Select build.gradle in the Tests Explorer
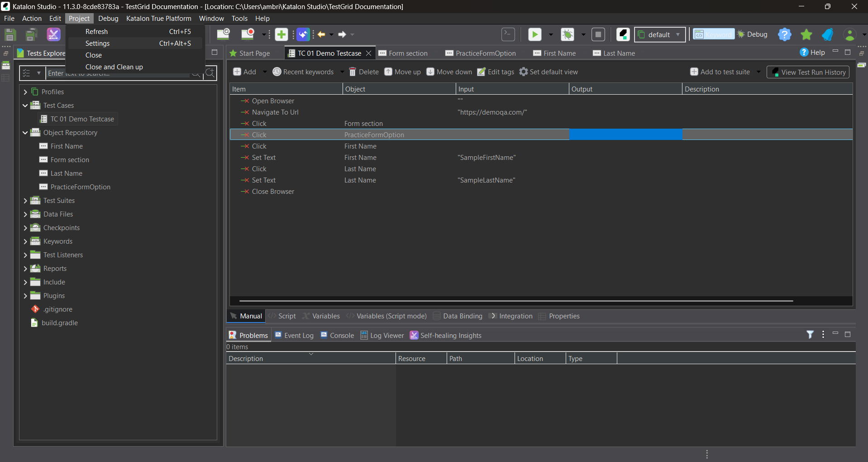Image resolution: width=868 pixels, height=462 pixels. [x=54, y=323]
